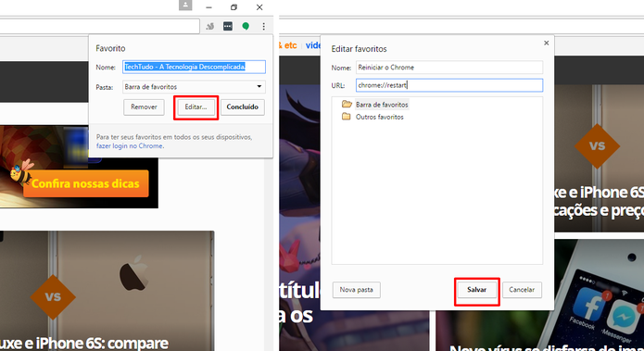
Task: Open the Facebook Messenger phone article thumbnail
Action: (x=539, y=295)
